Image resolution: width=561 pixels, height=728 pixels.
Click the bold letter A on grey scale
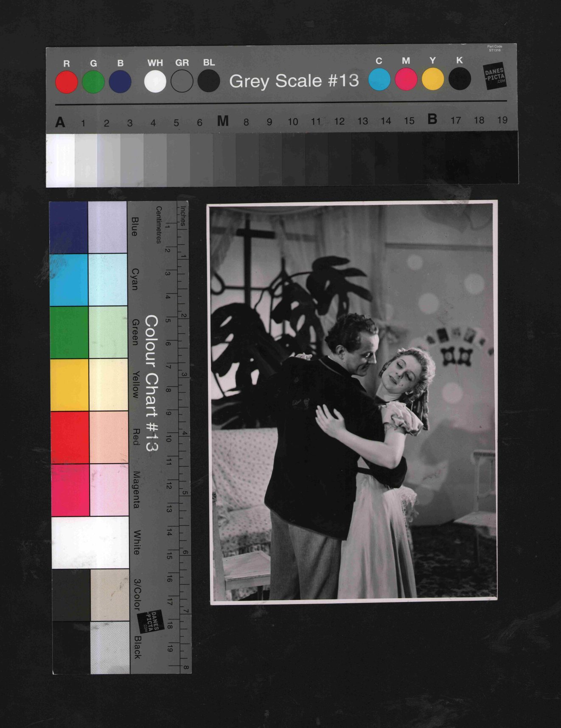tap(60, 123)
